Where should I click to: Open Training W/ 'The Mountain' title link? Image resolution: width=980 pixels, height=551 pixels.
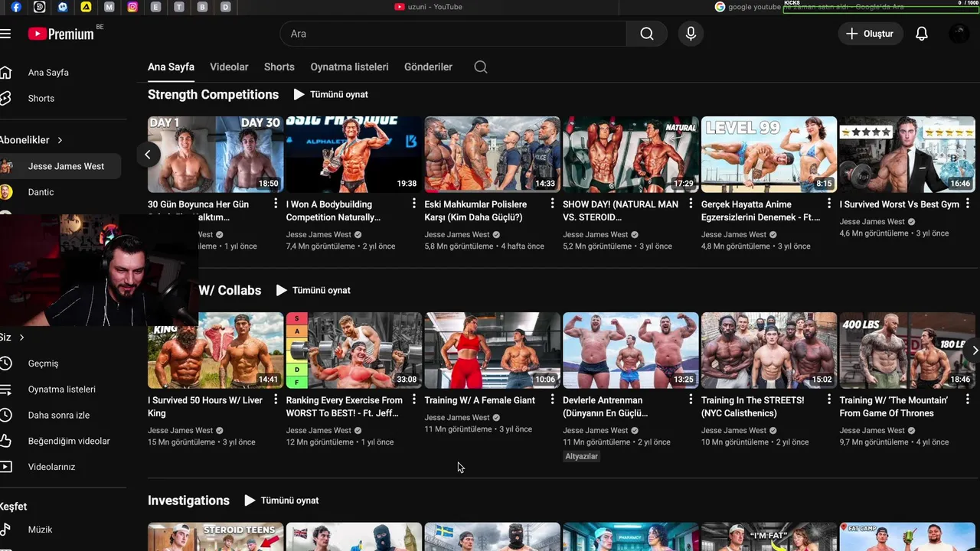pyautogui.click(x=893, y=406)
